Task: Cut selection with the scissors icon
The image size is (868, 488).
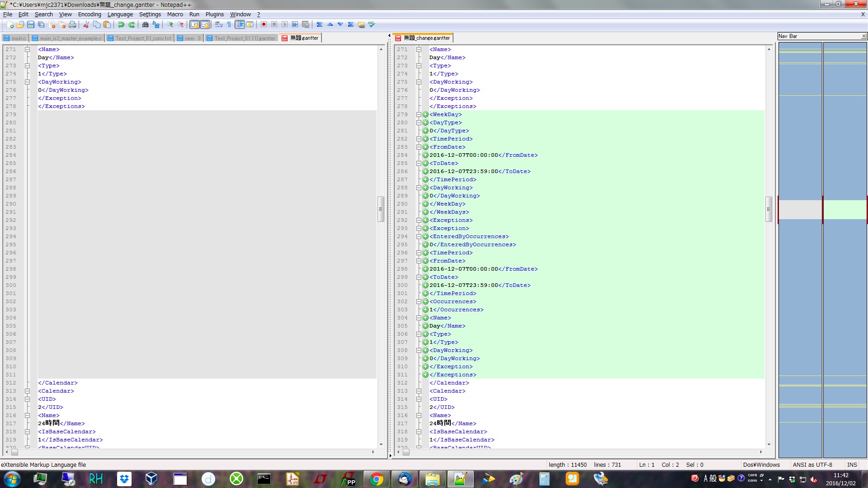Action: [x=86, y=24]
